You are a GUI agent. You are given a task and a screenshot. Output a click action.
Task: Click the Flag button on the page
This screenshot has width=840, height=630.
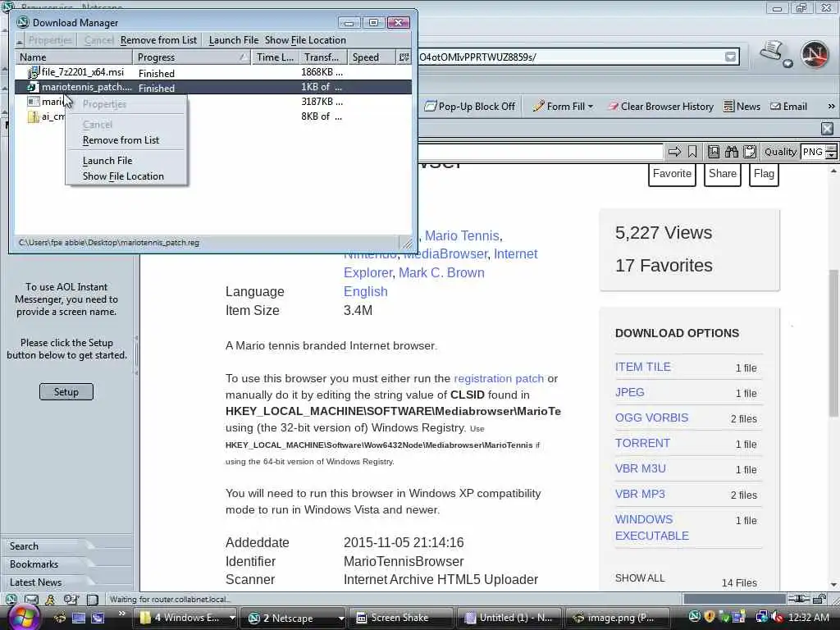[x=764, y=174]
